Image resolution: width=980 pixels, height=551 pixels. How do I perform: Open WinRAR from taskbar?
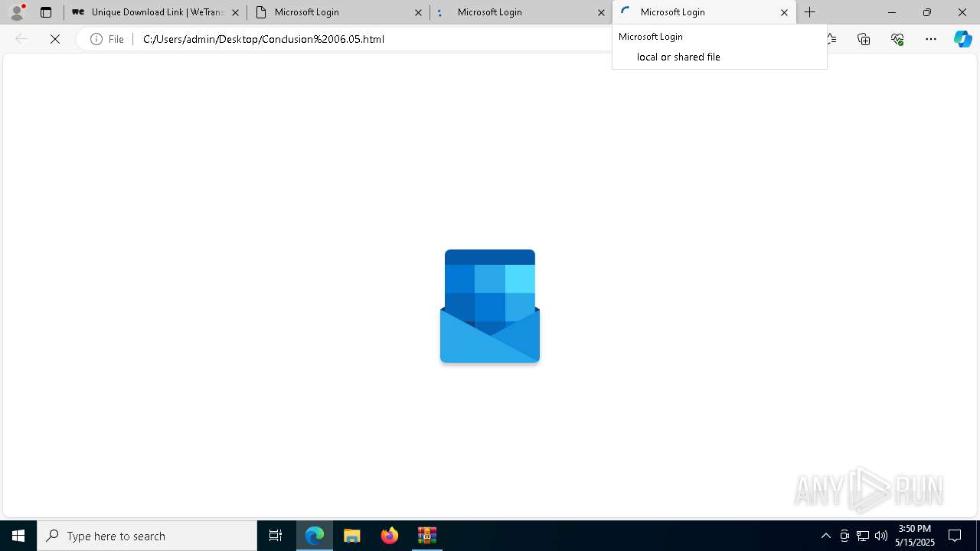426,536
